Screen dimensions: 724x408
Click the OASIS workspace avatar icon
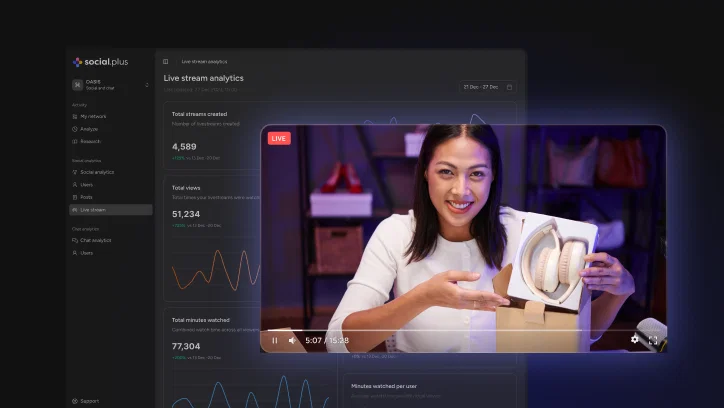point(77,85)
